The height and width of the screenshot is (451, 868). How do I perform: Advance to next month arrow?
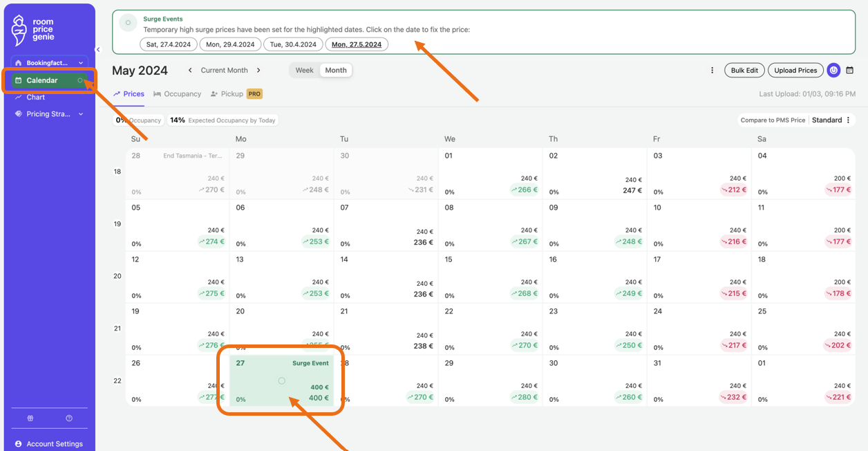(x=258, y=71)
